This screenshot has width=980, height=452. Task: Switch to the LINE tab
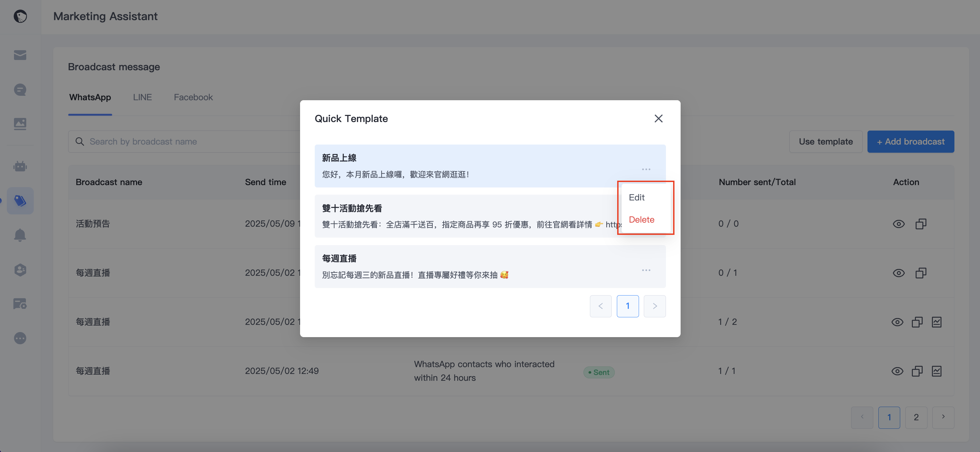point(142,97)
